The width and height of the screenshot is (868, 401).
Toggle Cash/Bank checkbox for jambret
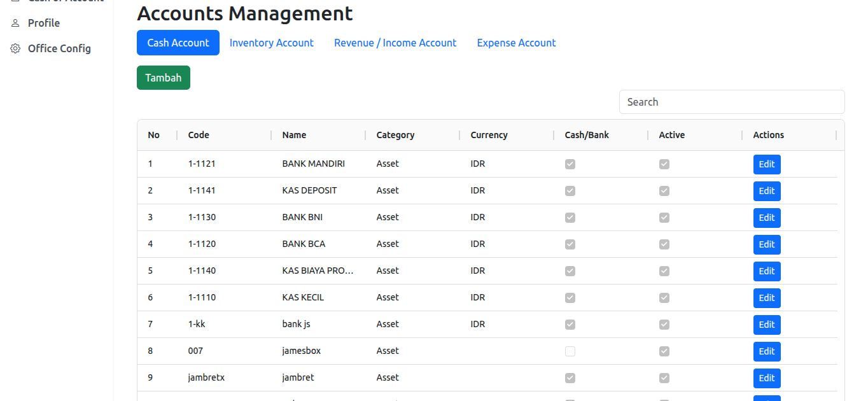(x=570, y=378)
